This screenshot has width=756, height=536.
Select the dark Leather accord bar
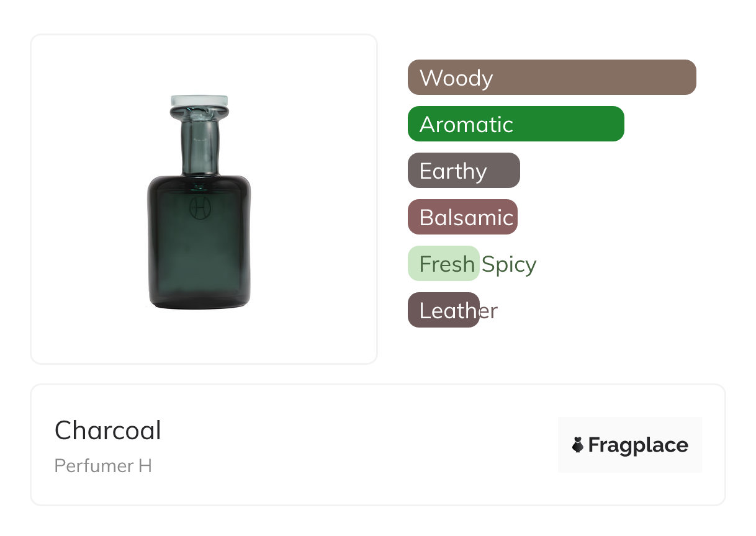[x=443, y=310]
